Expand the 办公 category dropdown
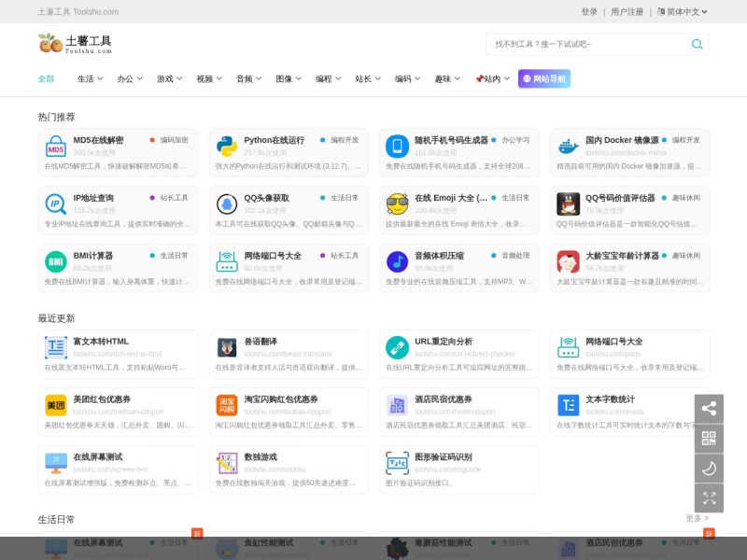747x560 pixels. point(130,79)
